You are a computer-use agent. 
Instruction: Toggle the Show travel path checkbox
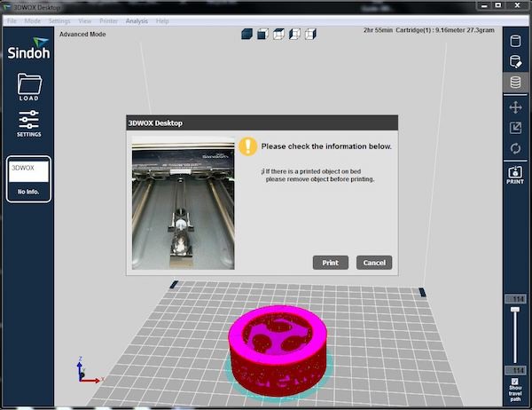515,382
